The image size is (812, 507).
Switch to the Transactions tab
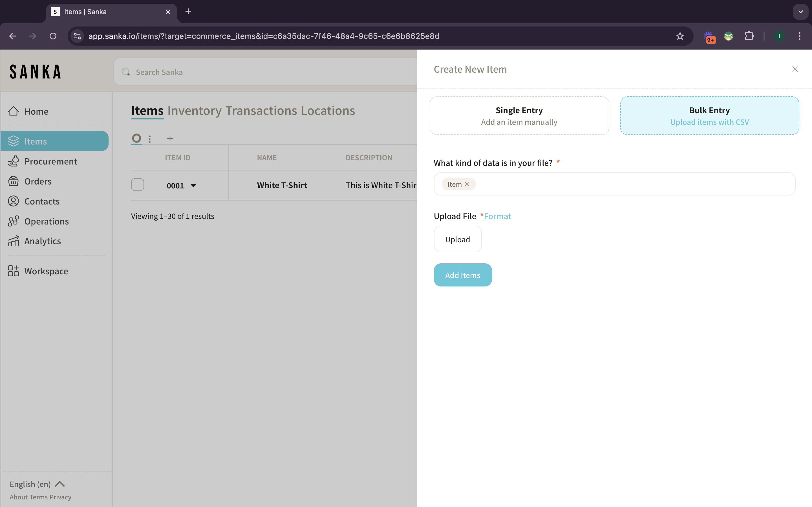coord(261,111)
